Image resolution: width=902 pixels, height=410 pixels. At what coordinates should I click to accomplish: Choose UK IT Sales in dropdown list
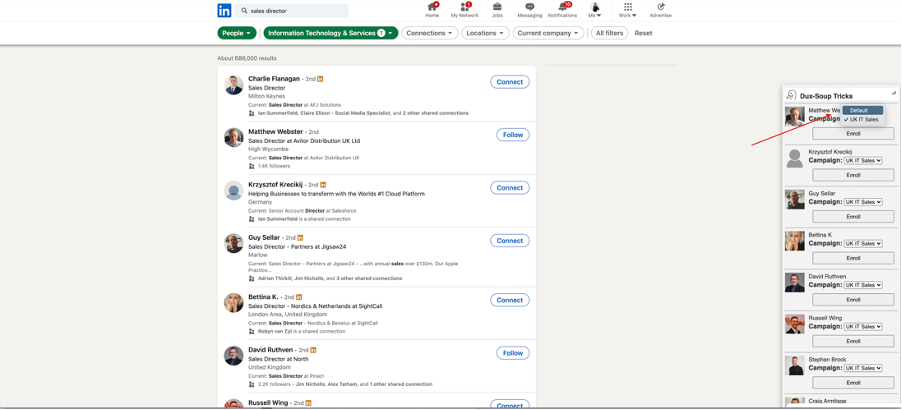click(862, 120)
